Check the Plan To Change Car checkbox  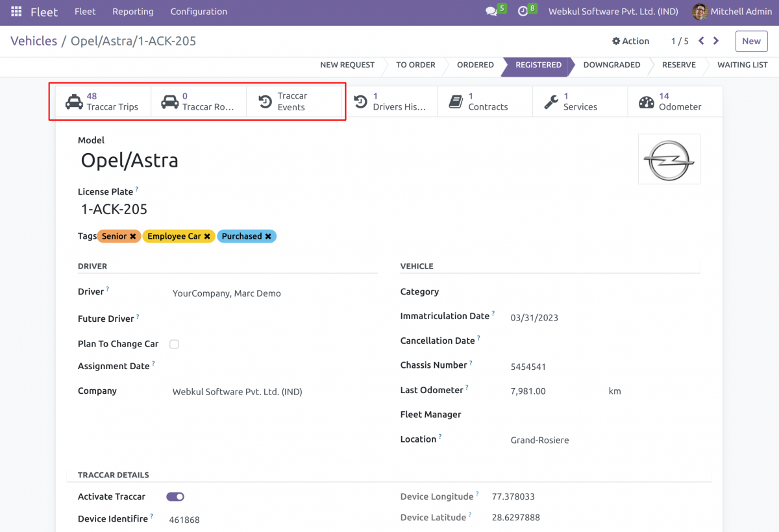point(174,345)
